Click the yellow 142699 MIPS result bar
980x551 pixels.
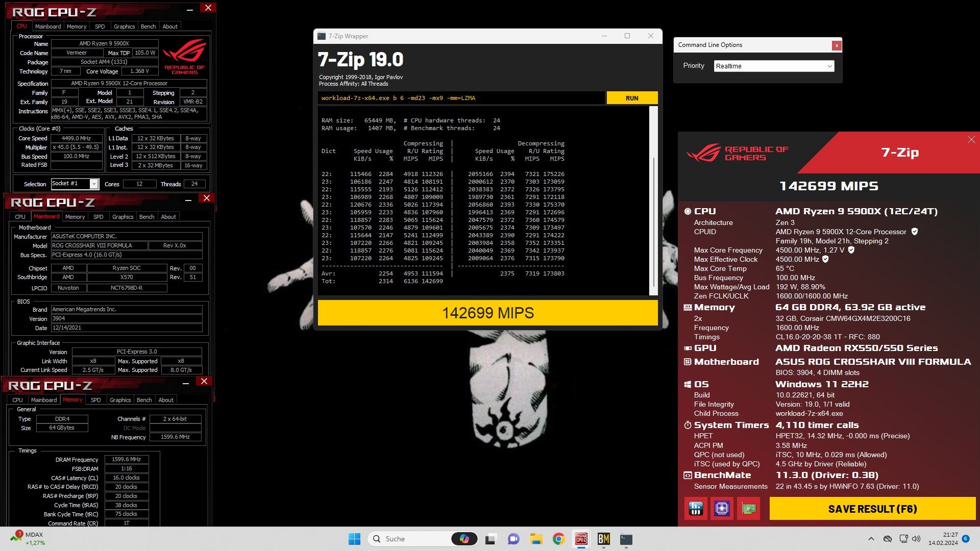pyautogui.click(x=487, y=313)
